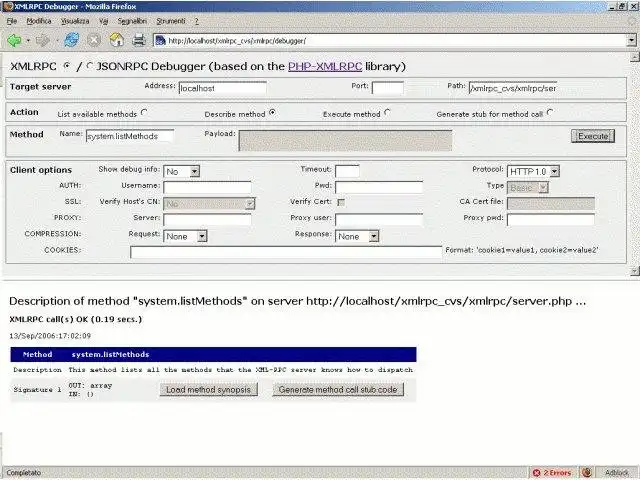Click the Timeout input field
The width and height of the screenshot is (640, 480).
pyautogui.click(x=347, y=171)
